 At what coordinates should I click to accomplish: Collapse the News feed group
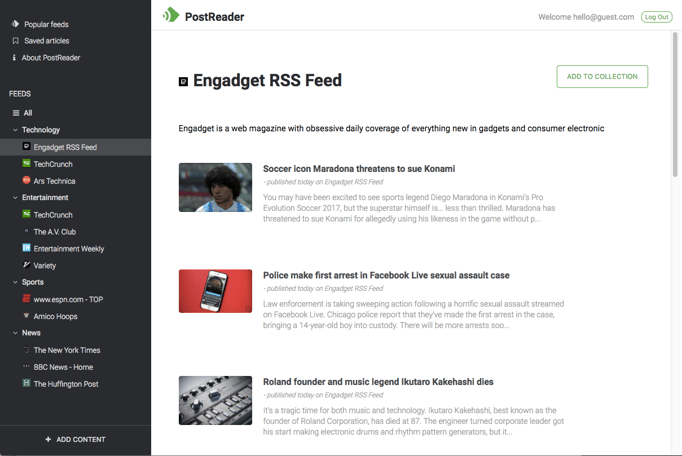click(x=15, y=333)
